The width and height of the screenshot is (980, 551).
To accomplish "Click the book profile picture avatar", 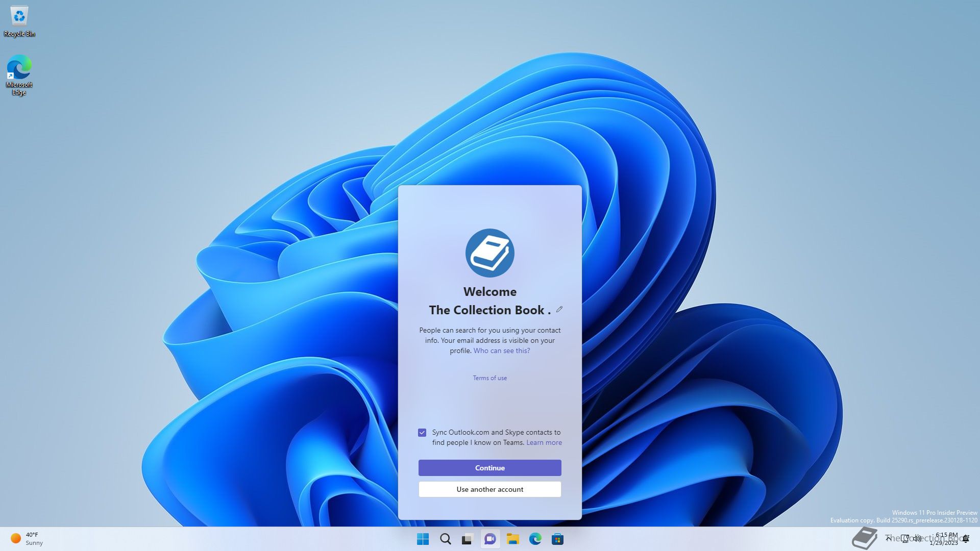I will click(489, 253).
